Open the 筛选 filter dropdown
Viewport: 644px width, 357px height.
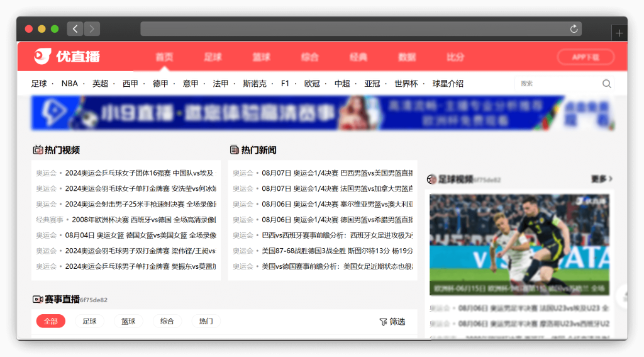pyautogui.click(x=392, y=322)
